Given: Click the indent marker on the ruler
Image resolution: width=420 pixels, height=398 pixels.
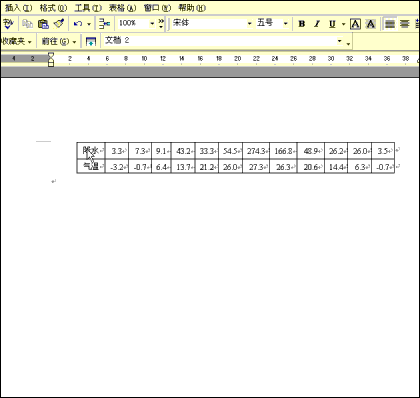Looking at the screenshot, I should pyautogui.click(x=51, y=59).
